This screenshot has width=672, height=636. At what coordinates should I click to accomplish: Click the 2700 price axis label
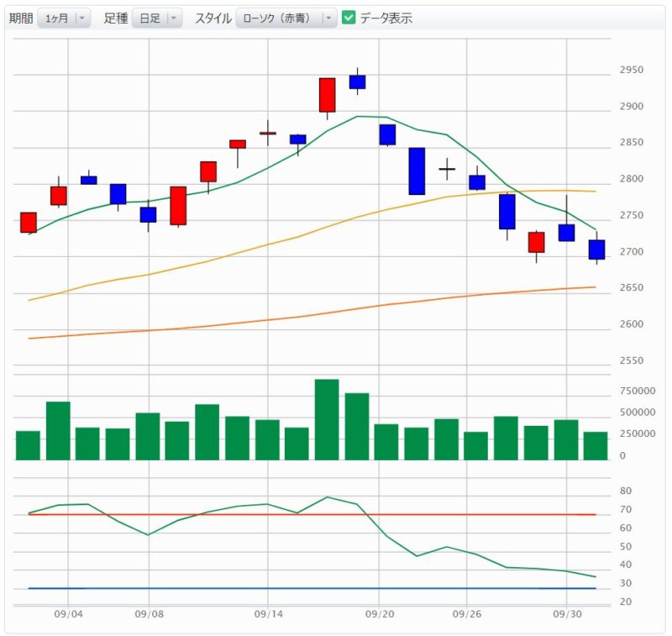632,251
